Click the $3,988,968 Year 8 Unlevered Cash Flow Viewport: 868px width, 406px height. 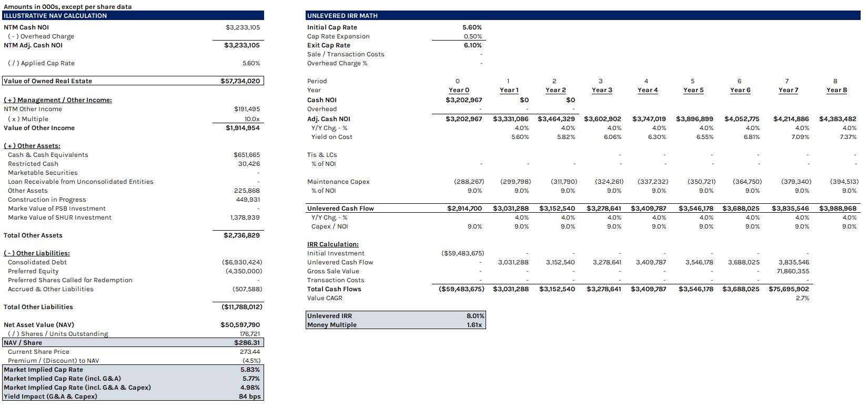(x=837, y=209)
